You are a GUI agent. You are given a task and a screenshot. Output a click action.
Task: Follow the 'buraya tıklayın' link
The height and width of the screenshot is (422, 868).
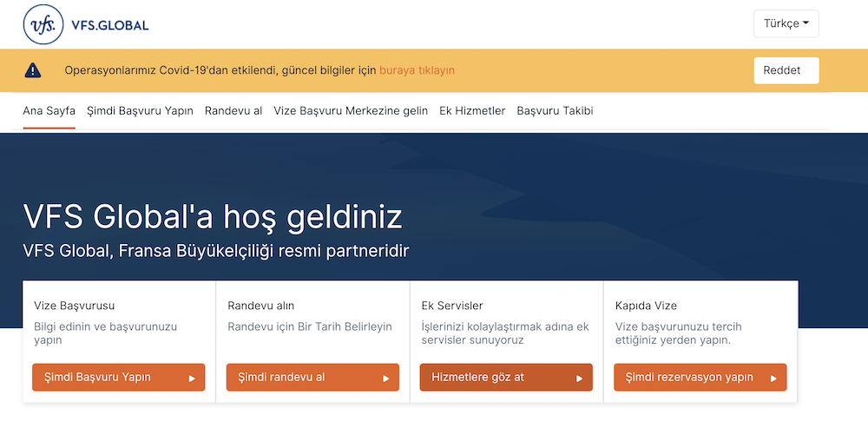tap(417, 70)
